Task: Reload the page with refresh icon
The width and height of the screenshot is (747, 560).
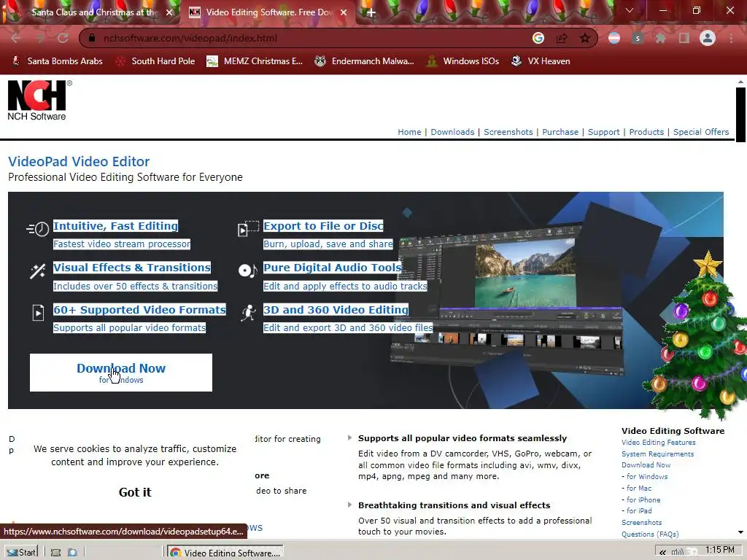Action: [63, 38]
